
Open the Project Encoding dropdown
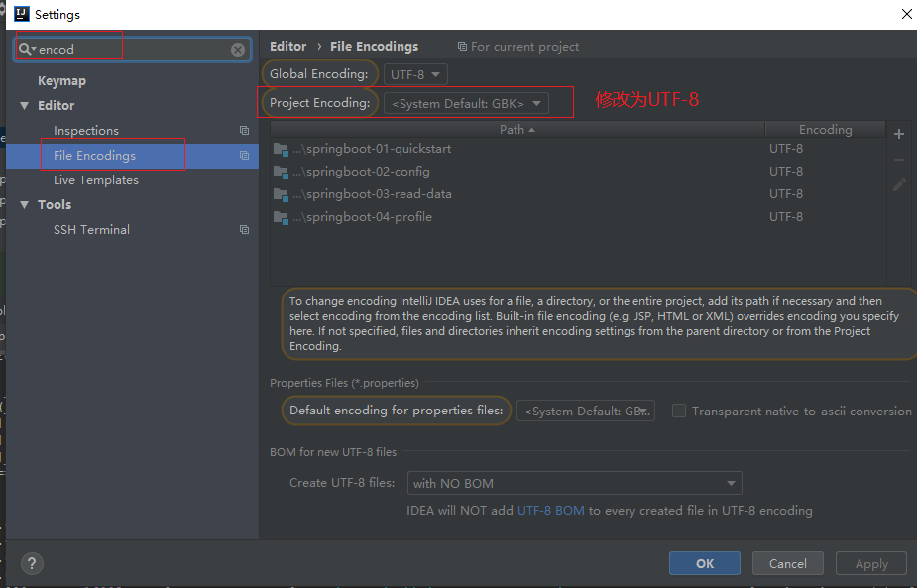[466, 103]
